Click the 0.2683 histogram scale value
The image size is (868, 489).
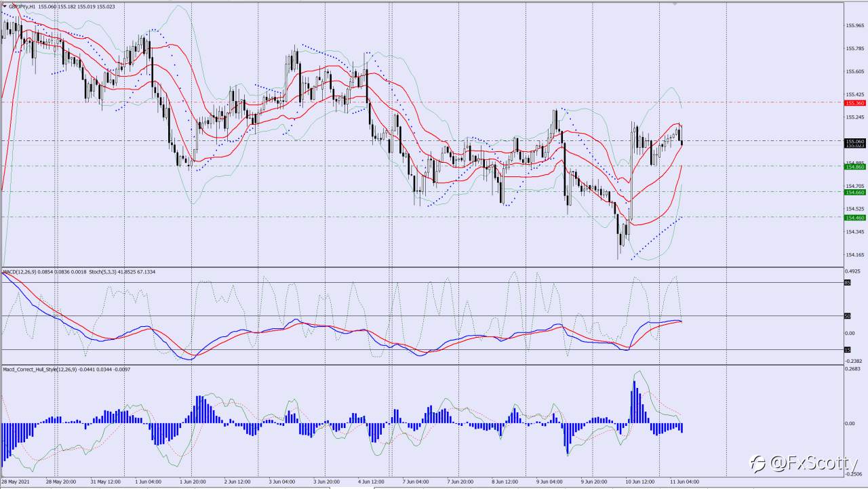click(854, 370)
